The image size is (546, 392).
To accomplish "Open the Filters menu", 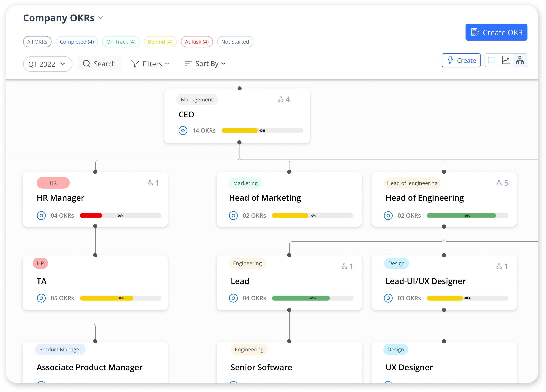I will (151, 64).
